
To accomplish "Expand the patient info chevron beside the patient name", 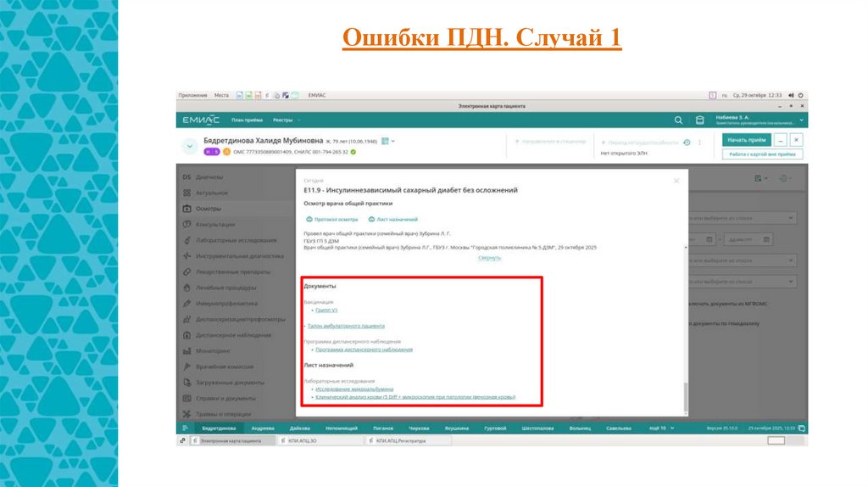I will tap(189, 146).
